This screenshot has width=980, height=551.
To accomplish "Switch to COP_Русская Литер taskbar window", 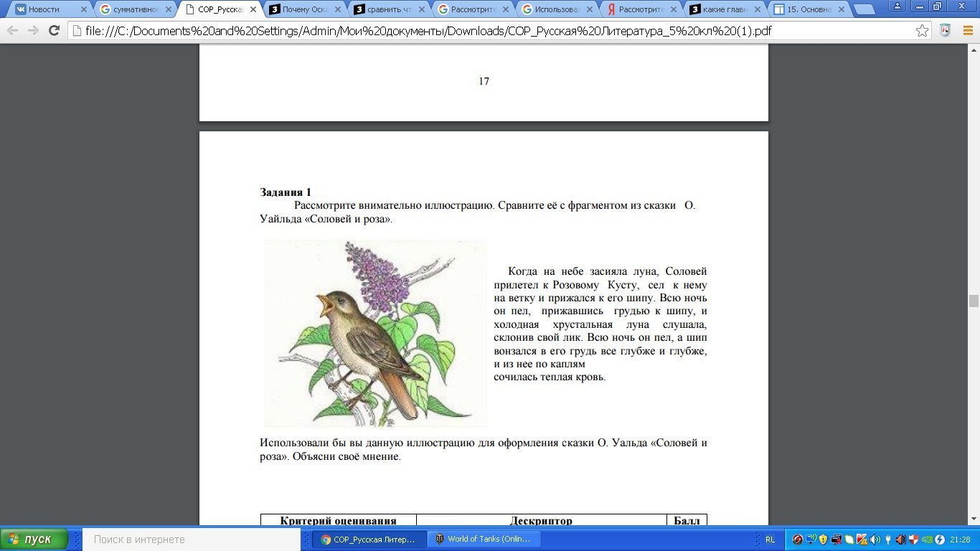I will click(x=369, y=540).
